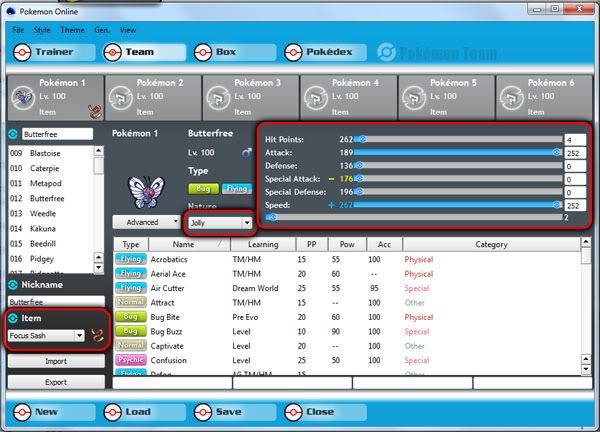Click the male gender symbol next to Lv. 100

coord(247,153)
